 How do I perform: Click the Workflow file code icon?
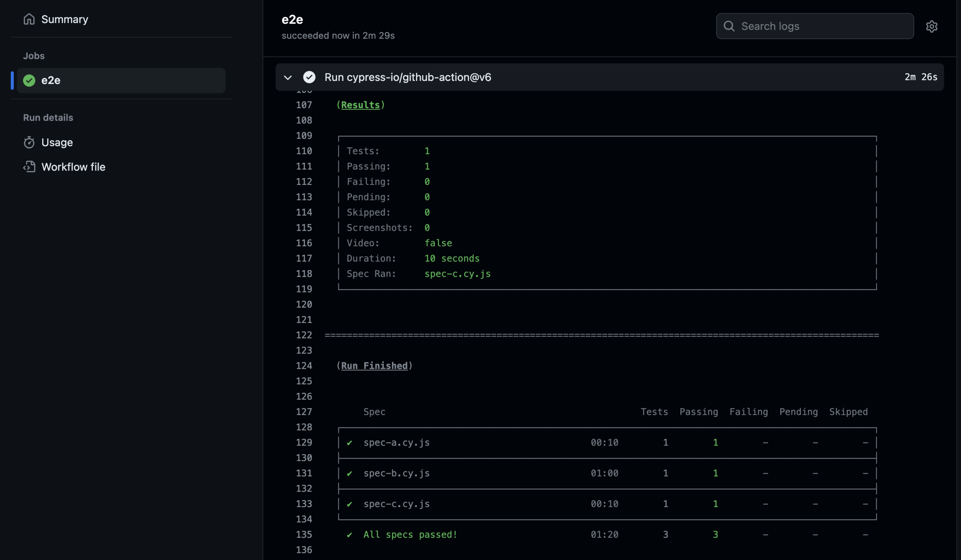[29, 167]
